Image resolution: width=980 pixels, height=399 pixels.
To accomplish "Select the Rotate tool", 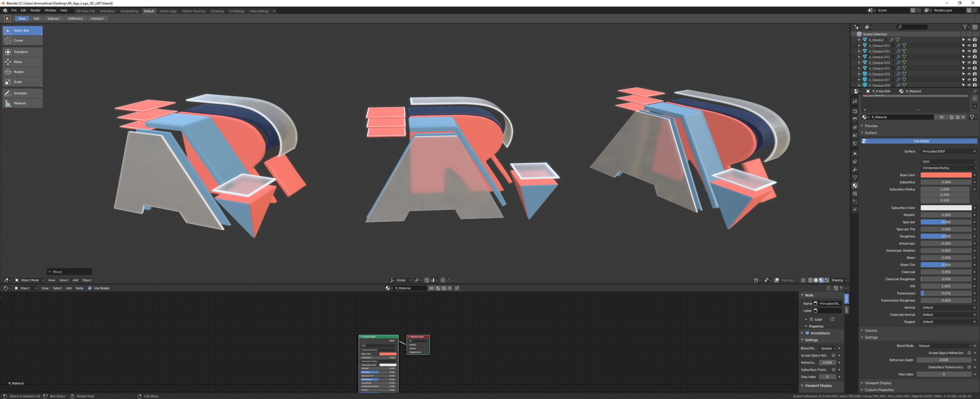I will tap(18, 71).
